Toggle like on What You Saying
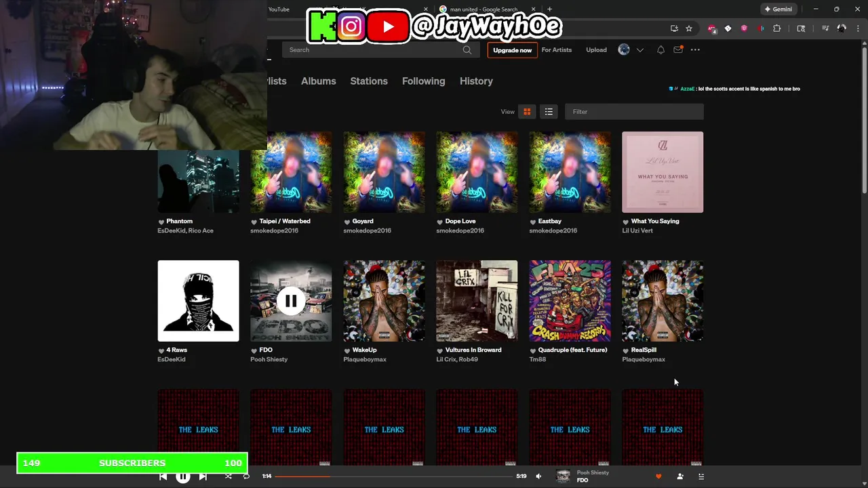The height and width of the screenshot is (488, 868). coord(626,222)
